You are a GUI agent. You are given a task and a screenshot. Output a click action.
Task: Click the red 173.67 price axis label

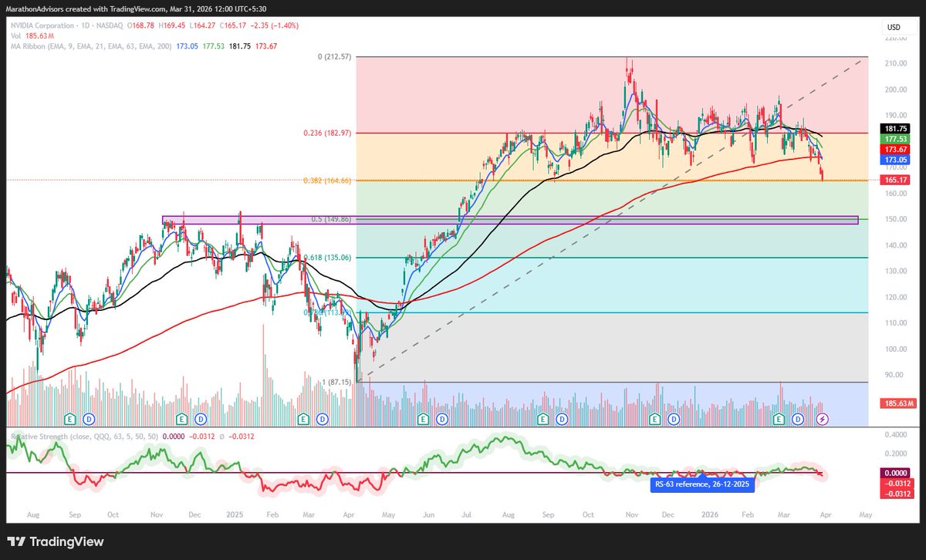894,149
